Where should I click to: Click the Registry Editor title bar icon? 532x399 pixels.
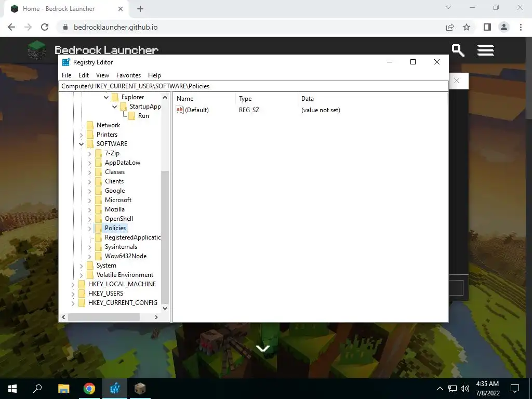coord(66,62)
